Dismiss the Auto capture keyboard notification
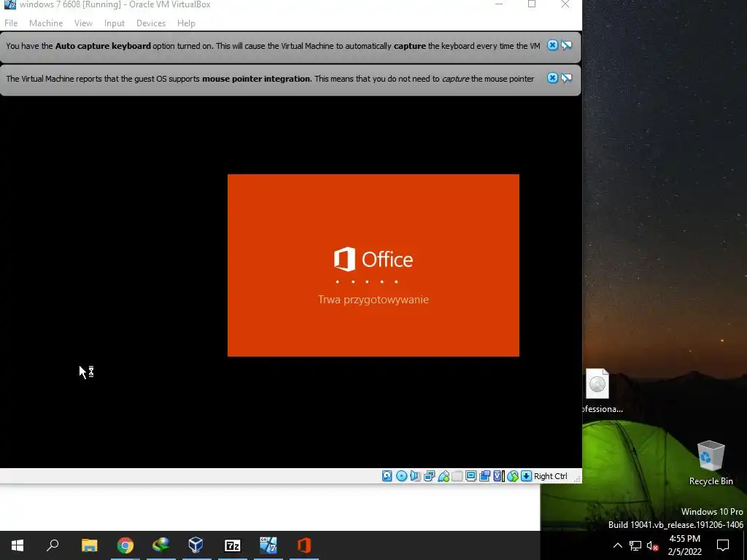 point(552,45)
